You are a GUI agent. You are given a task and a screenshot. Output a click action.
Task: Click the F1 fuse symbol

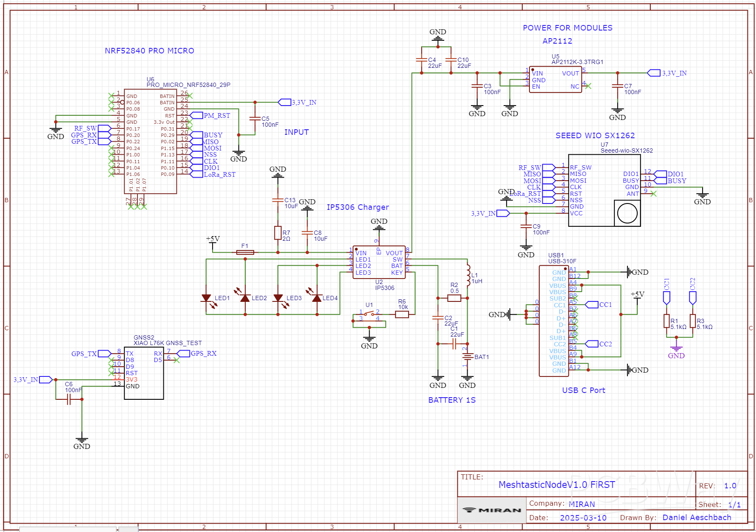point(245,252)
